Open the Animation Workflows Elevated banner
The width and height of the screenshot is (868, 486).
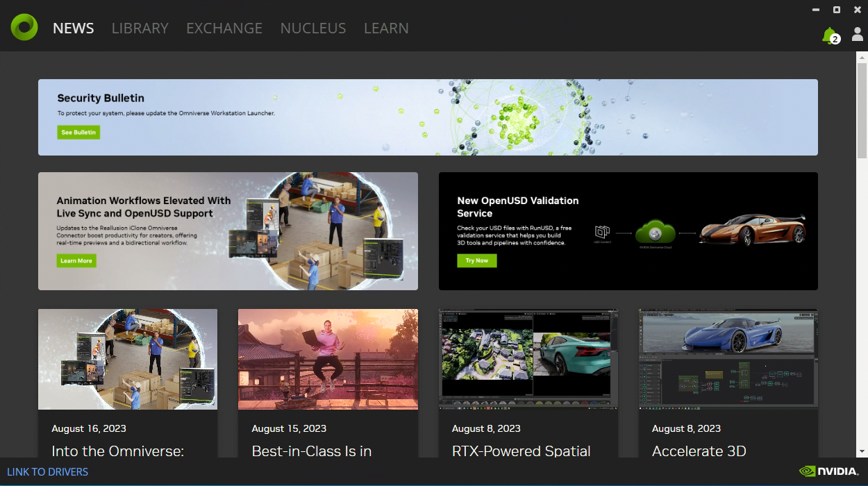(228, 231)
